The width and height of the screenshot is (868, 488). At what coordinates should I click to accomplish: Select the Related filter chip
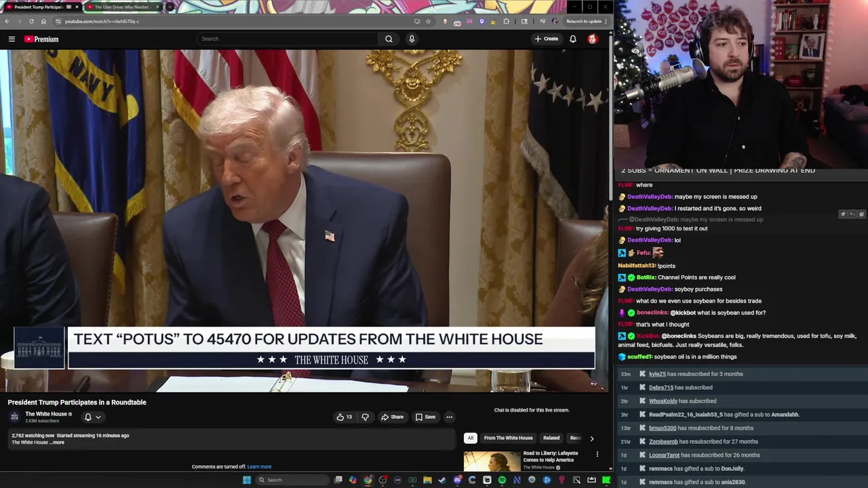551,438
